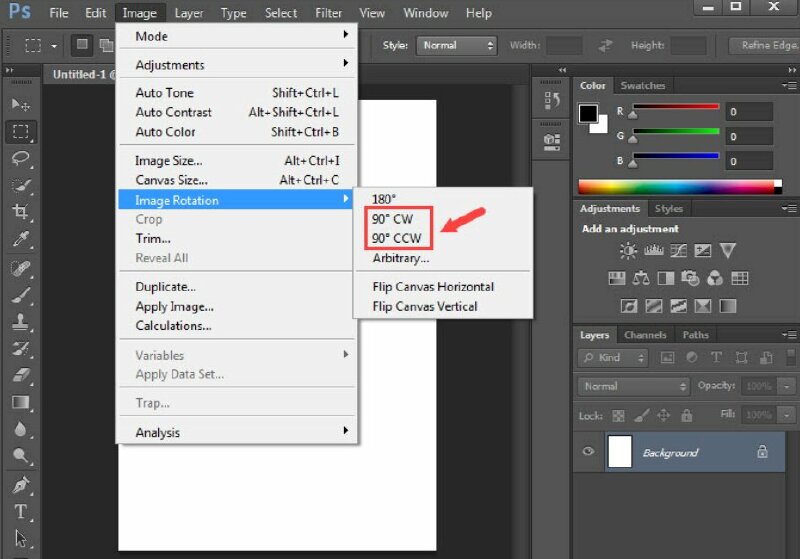Click the red R slider
Image resolution: width=800 pixels, height=559 pixels.
click(x=676, y=107)
